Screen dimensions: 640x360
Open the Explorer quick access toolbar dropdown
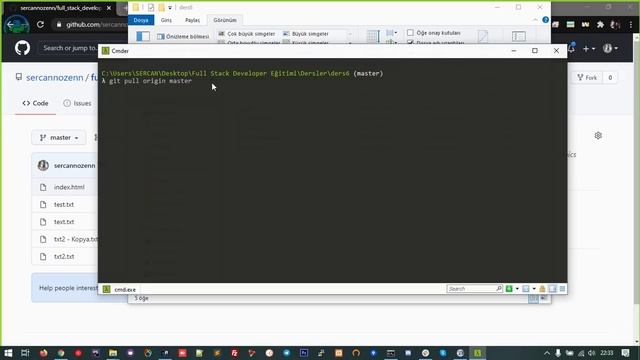click(170, 7)
